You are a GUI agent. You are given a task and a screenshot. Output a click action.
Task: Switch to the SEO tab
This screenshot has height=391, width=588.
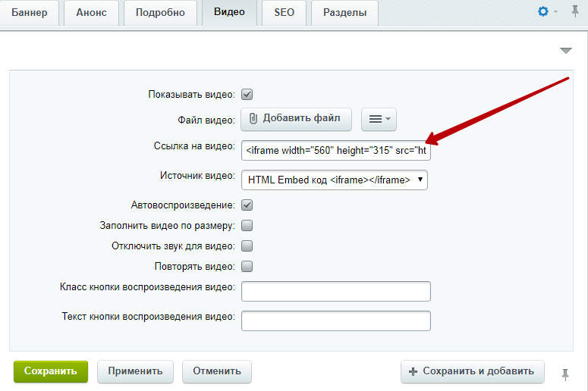coord(284,13)
